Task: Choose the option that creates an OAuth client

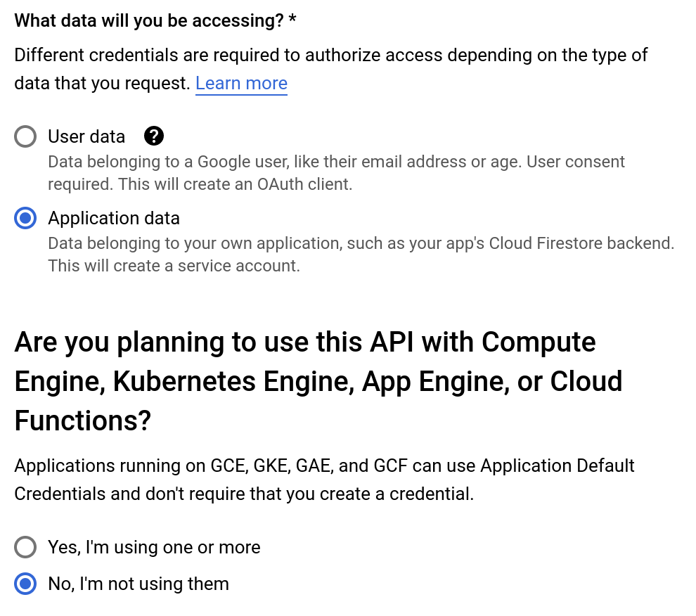Action: [x=25, y=136]
